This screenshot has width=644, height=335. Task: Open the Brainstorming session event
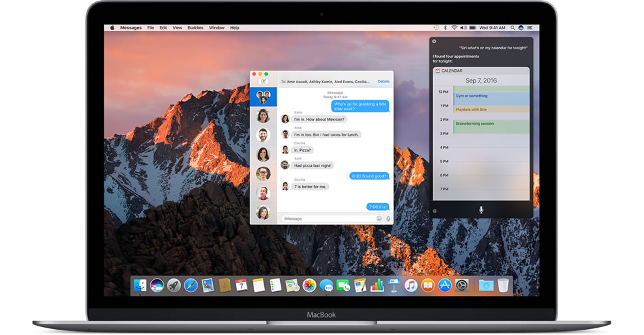pos(491,126)
